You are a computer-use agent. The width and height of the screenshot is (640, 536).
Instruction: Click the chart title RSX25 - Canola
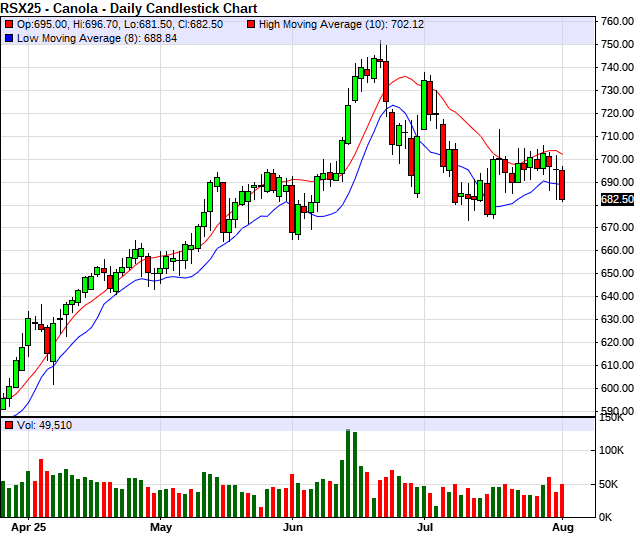point(129,8)
